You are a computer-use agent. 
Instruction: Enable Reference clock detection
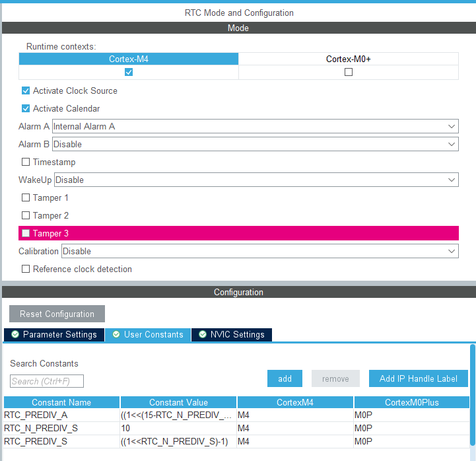tap(26, 269)
